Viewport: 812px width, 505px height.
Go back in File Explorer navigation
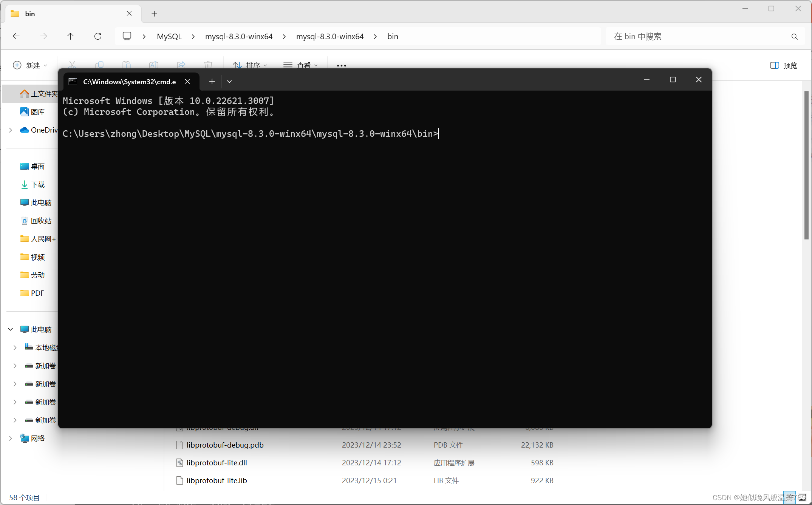(x=16, y=36)
